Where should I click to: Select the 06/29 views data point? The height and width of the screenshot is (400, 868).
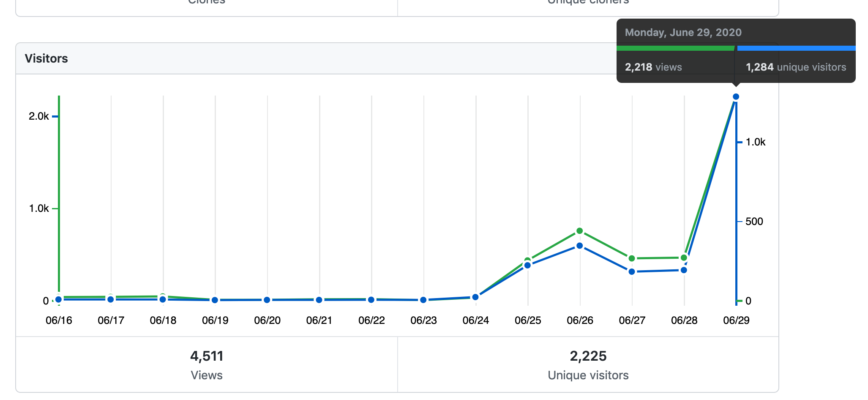point(737,96)
